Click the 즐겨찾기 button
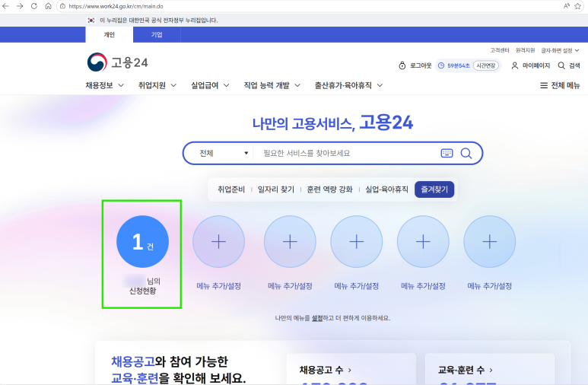This screenshot has width=588, height=385. [434, 189]
